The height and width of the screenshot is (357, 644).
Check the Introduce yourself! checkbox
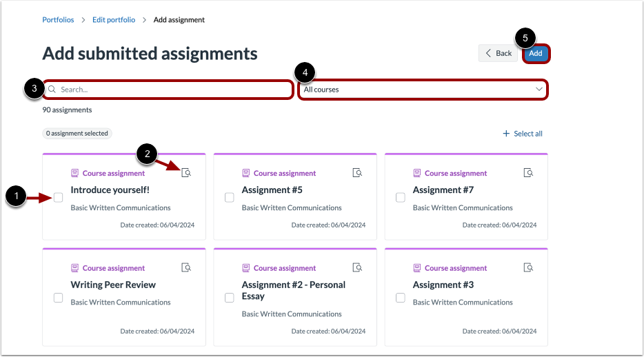(x=59, y=197)
